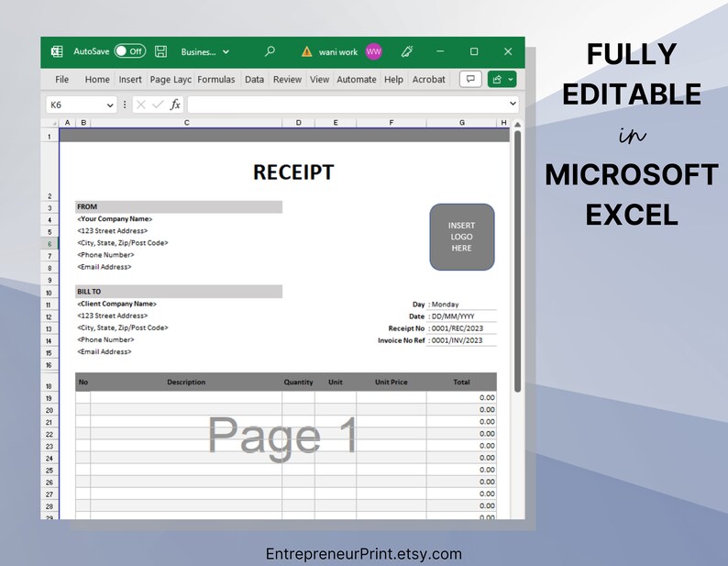Click the Save floppy disk icon
The height and width of the screenshot is (566, 728).
160,51
